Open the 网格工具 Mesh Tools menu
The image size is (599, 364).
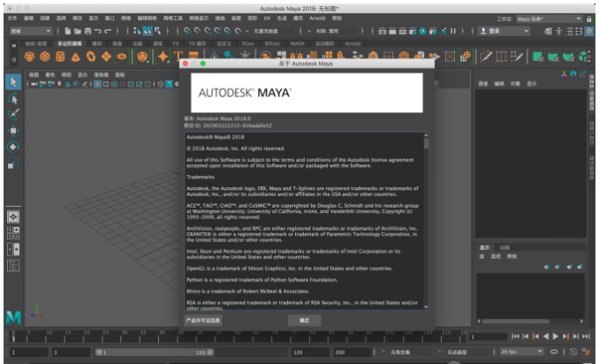[x=173, y=18]
